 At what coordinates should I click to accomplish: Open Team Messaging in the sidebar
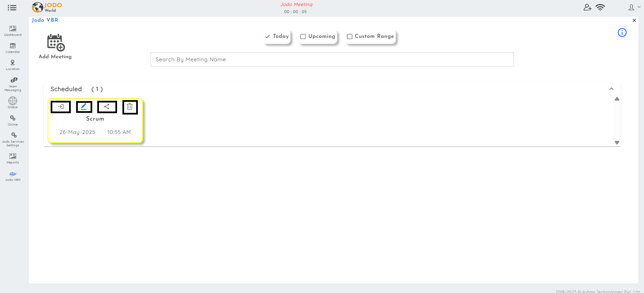(13, 84)
